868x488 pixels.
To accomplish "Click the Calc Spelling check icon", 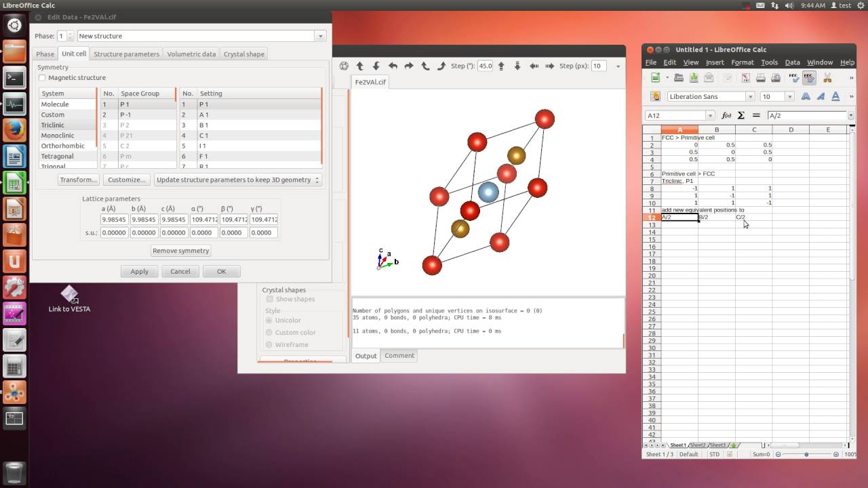I will 793,78.
